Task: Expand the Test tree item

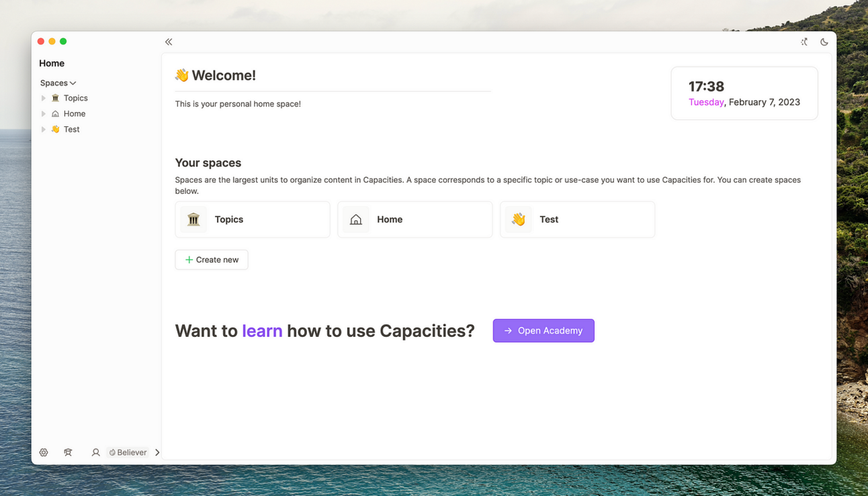Action: (43, 129)
